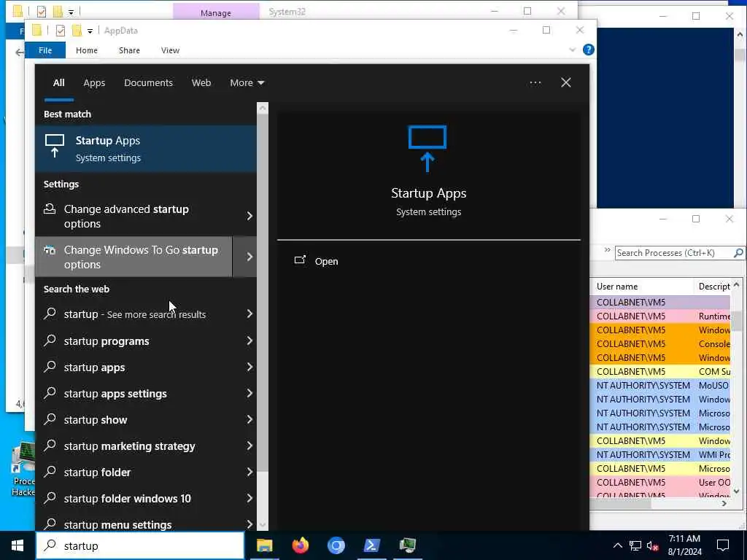Show hidden system tray icons

pos(617,545)
